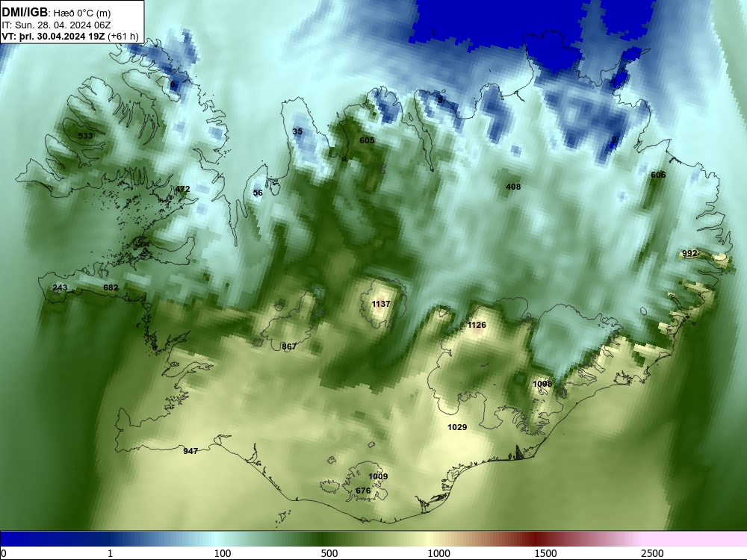
Task: Click the 2500 legend tick
Action: 652,553
